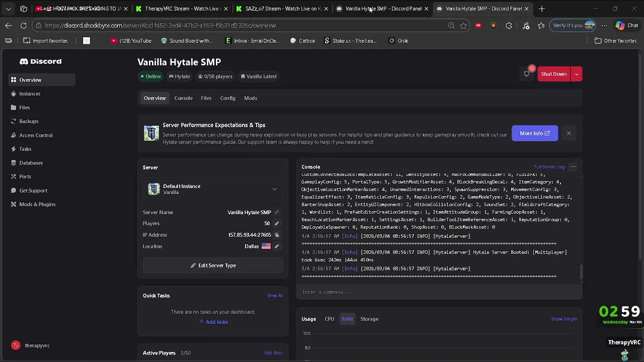Expand the Default Instance selector
Image resolution: width=644 pixels, height=362 pixels.
tap(274, 189)
